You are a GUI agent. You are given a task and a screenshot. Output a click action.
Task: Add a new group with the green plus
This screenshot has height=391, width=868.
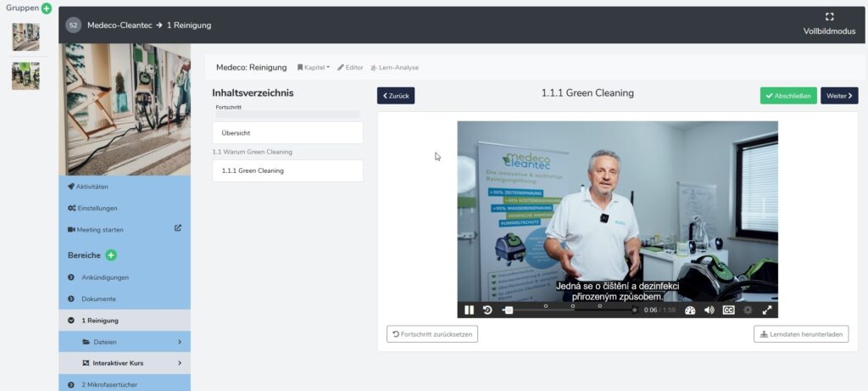pos(47,8)
